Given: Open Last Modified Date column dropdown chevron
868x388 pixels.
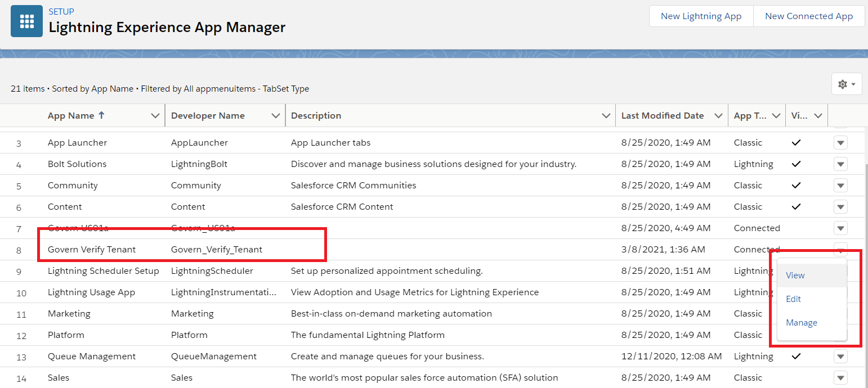Looking at the screenshot, I should tap(718, 116).
